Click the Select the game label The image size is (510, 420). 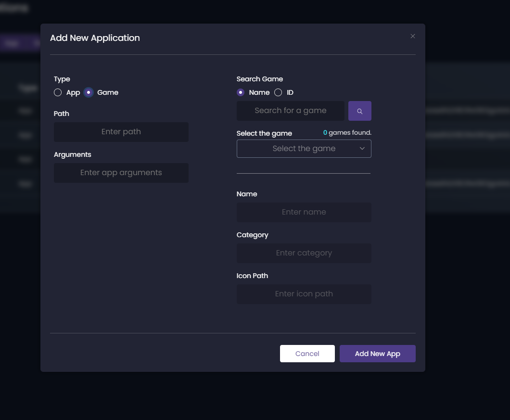264,133
